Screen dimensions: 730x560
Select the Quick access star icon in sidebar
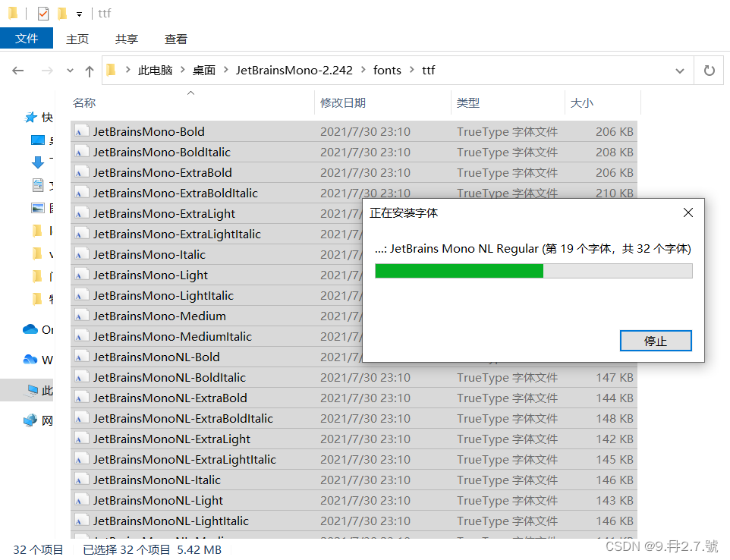(x=30, y=118)
